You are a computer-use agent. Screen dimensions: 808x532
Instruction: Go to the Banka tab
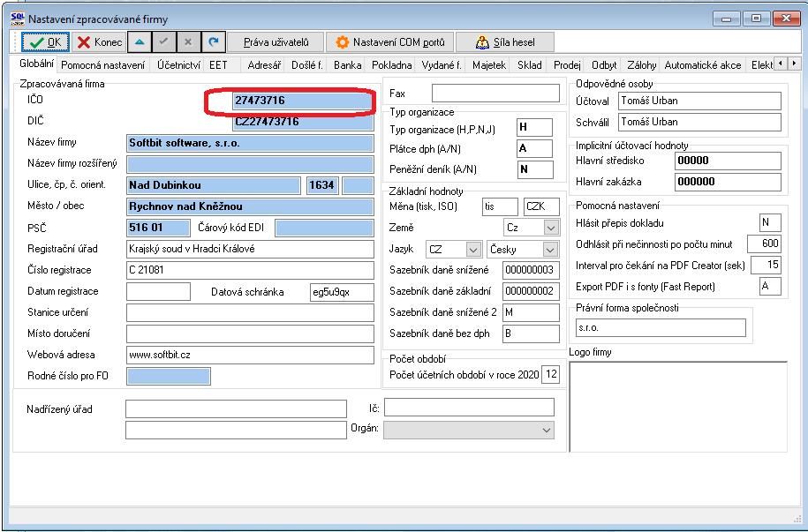click(347, 65)
